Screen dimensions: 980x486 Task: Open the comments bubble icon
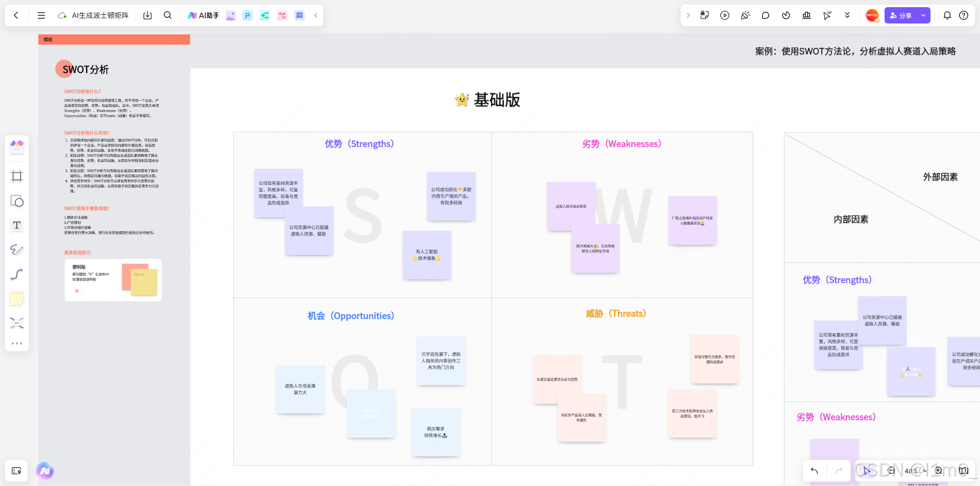(766, 15)
